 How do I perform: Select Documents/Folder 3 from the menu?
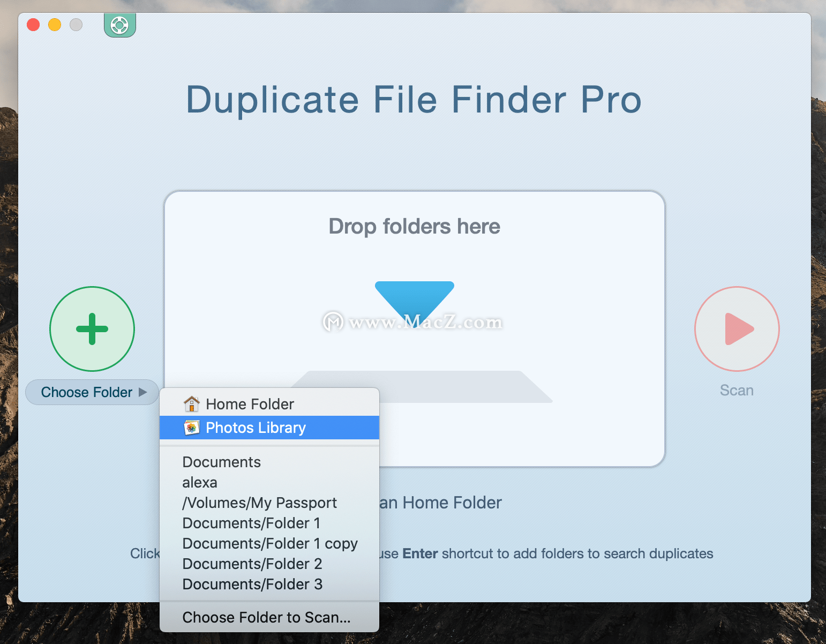click(x=269, y=584)
